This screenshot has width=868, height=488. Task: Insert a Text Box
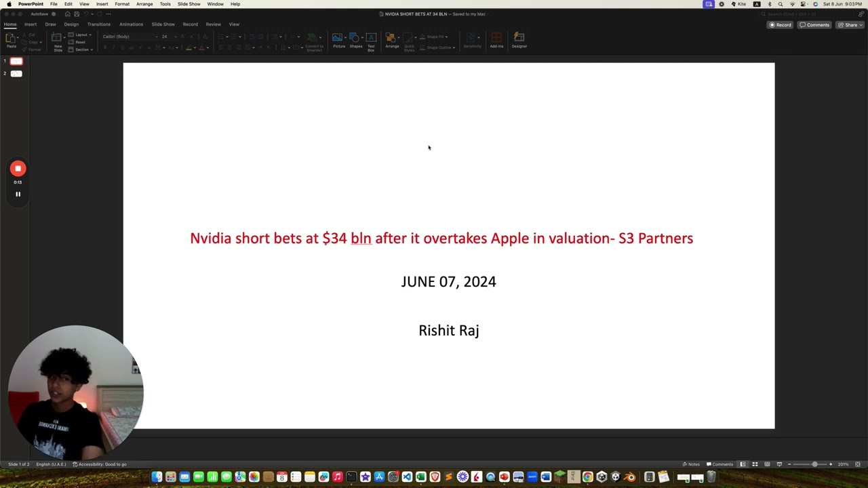point(371,42)
